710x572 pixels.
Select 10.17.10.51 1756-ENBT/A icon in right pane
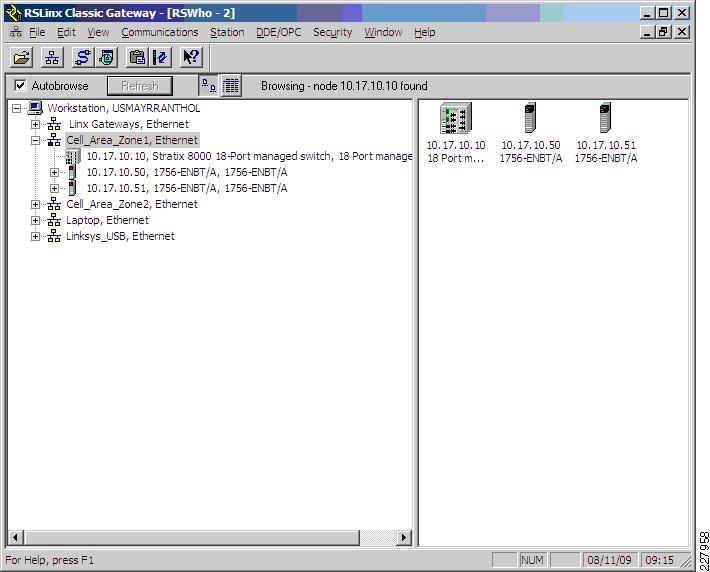pyautogui.click(x=605, y=118)
